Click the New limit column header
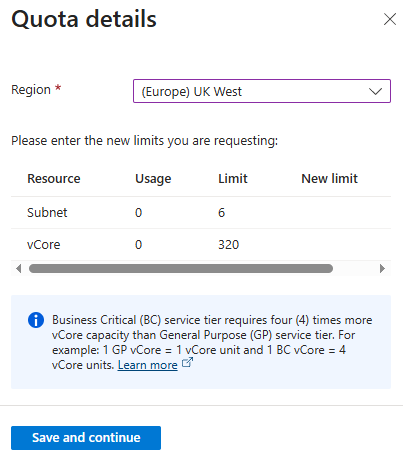 click(329, 179)
